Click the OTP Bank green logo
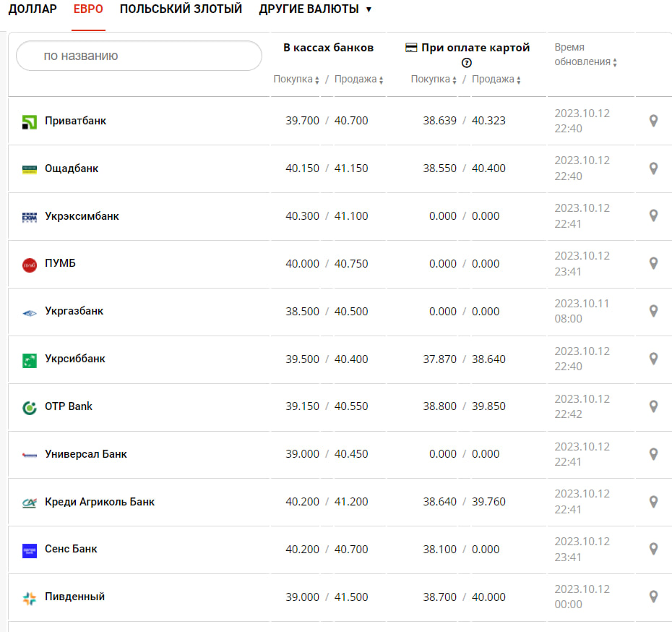The width and height of the screenshot is (672, 632). (x=29, y=407)
